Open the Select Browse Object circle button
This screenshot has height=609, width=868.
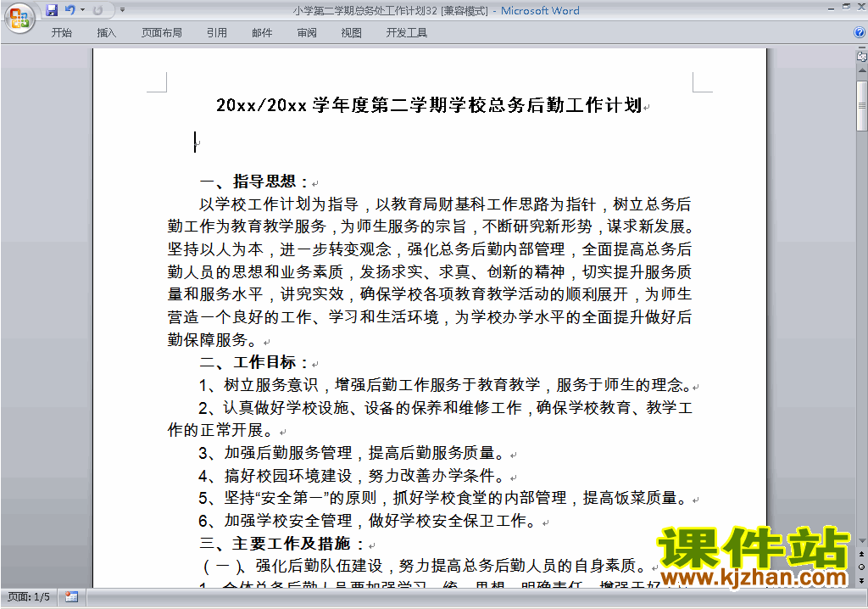point(861,567)
